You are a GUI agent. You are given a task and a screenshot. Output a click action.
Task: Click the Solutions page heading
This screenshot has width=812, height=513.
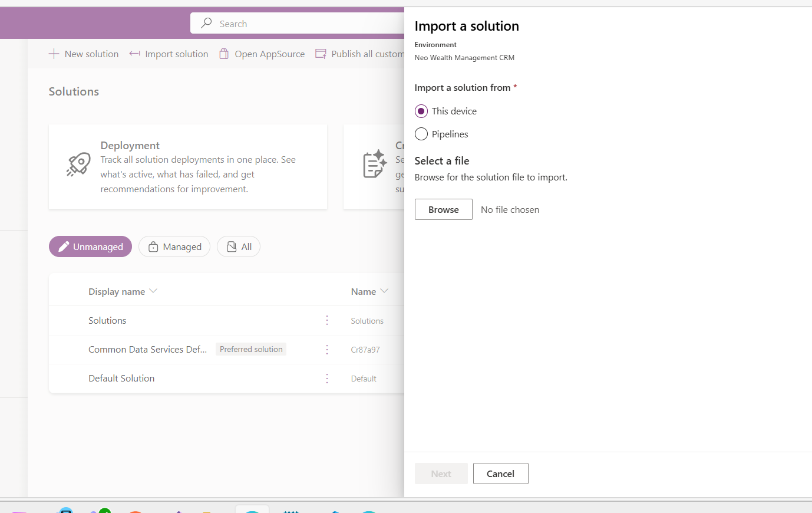[x=74, y=91]
